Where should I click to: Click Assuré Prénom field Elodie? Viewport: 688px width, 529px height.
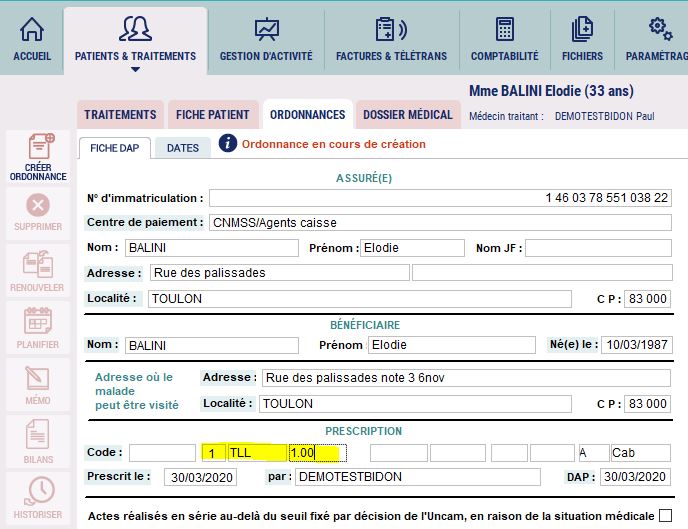click(412, 248)
